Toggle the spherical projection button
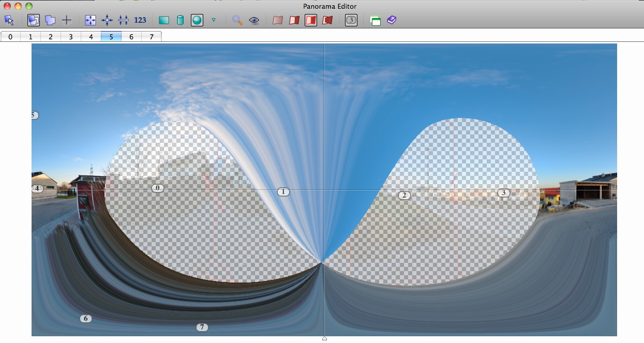This screenshot has height=343, width=644. click(197, 20)
